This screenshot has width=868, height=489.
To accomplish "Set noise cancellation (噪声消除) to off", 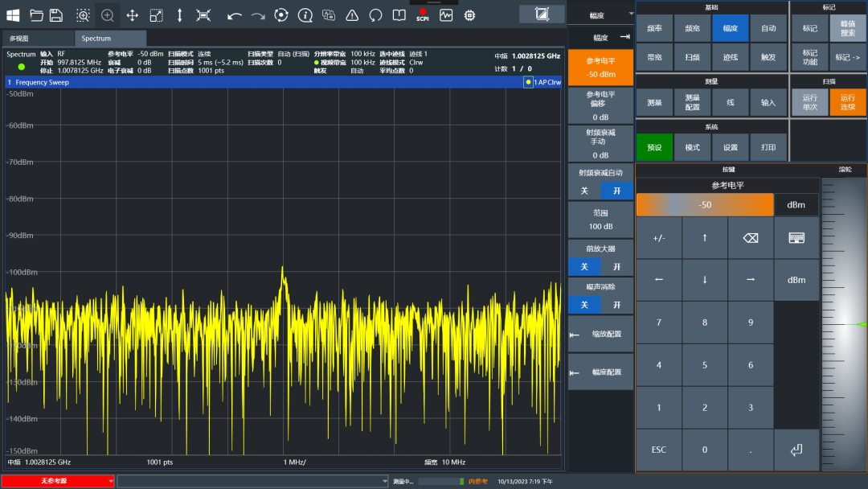I will (x=584, y=305).
